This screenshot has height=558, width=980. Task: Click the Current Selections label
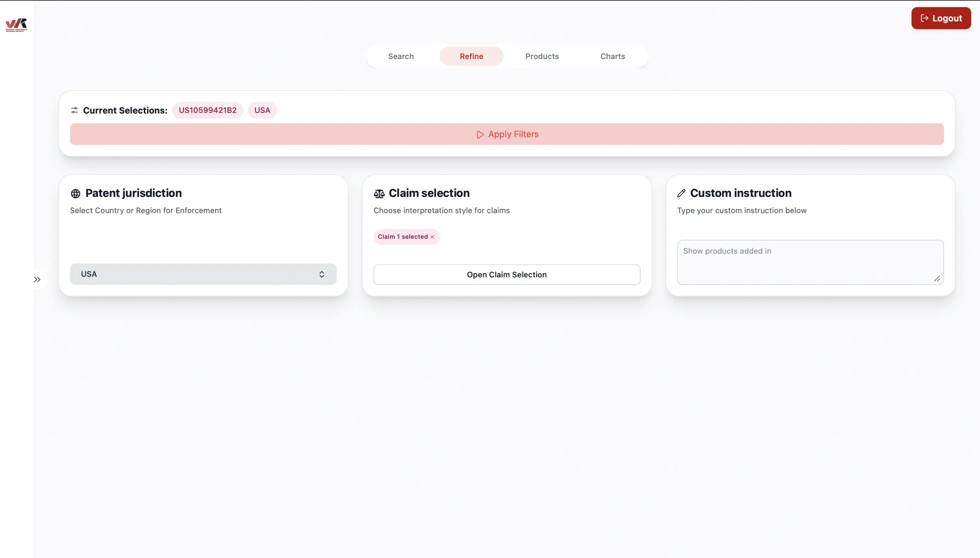pos(125,110)
